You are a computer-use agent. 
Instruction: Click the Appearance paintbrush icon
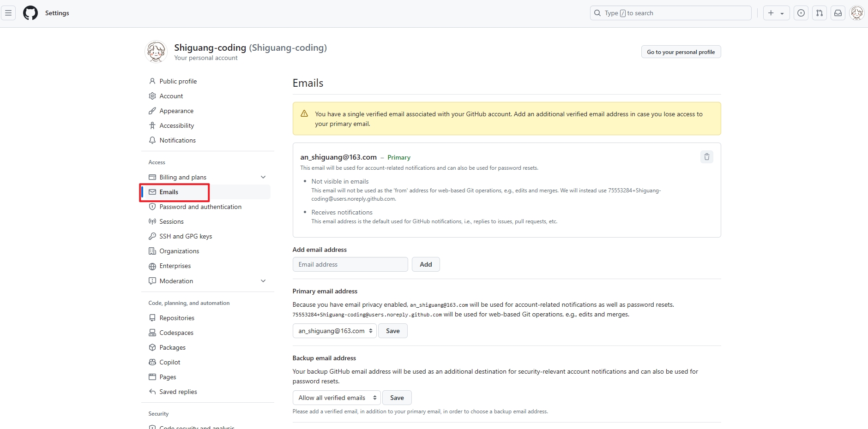[x=152, y=111]
